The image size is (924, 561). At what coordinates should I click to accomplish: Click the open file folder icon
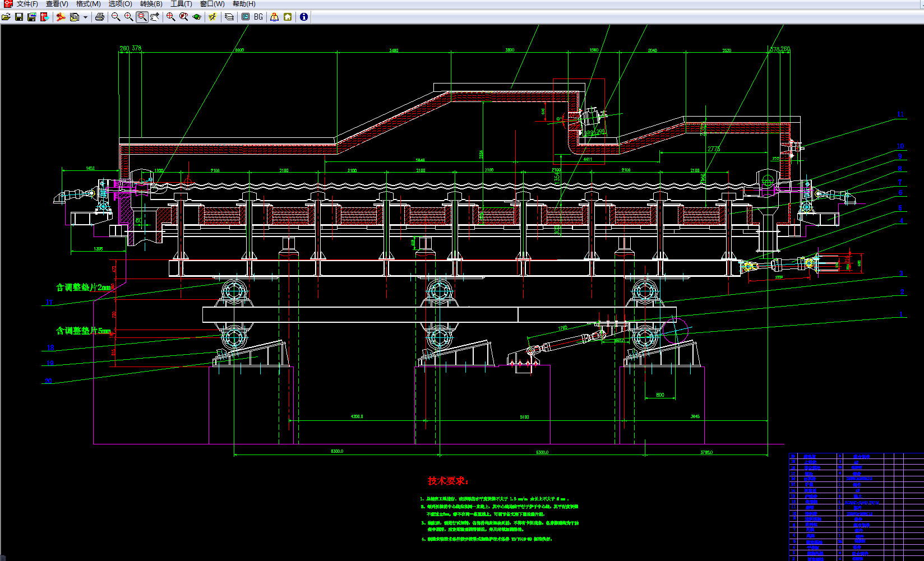click(6, 17)
